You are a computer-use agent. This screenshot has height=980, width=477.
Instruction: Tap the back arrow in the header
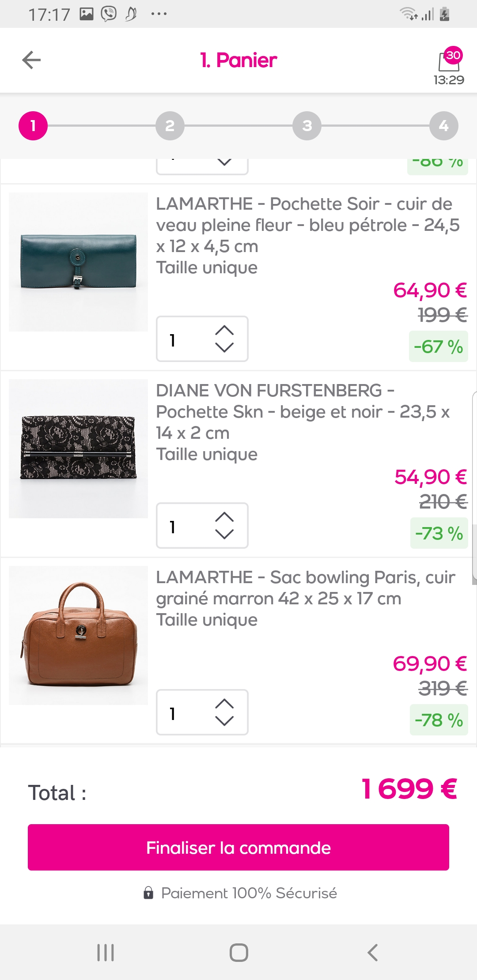point(31,60)
